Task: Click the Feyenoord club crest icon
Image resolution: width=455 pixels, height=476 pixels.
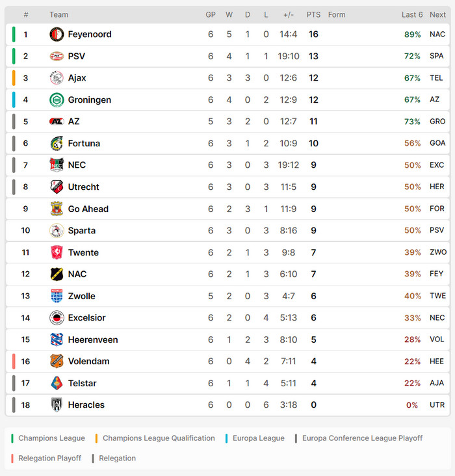Action: coord(57,34)
